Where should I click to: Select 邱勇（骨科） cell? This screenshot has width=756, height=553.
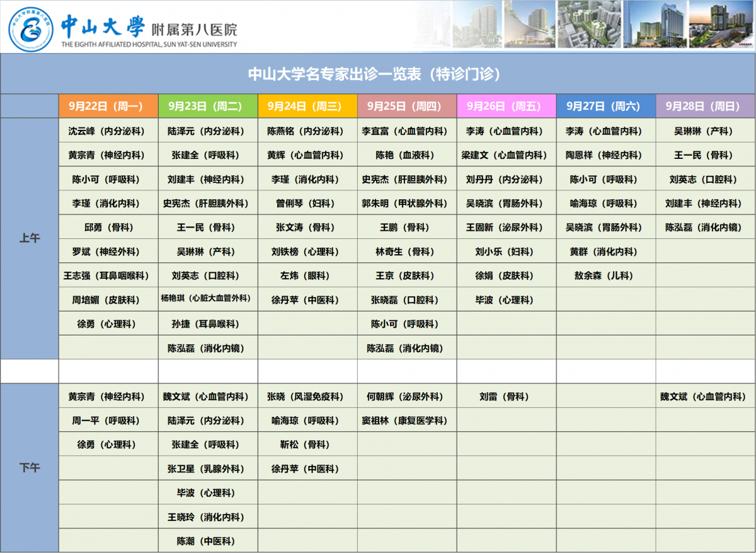click(x=108, y=227)
